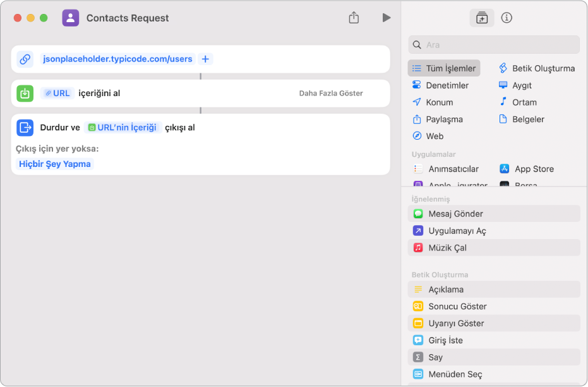Open Aygıt category
The image size is (588, 387).
(515, 85)
